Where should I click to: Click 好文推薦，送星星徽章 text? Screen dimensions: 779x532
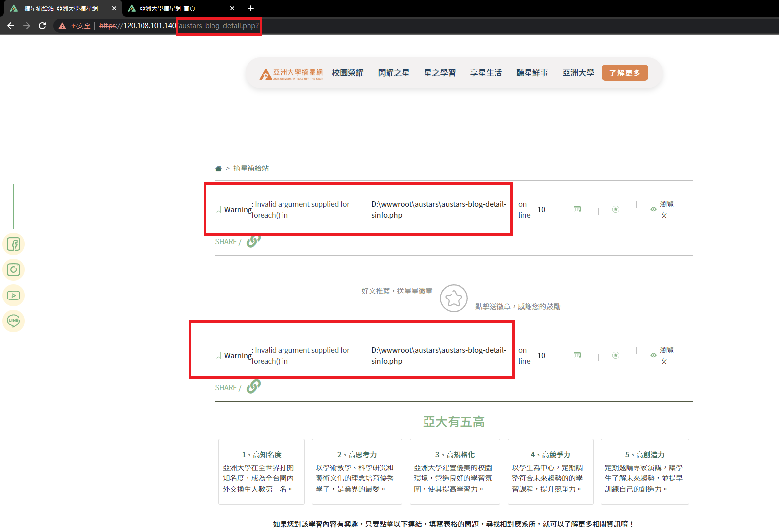(x=397, y=291)
